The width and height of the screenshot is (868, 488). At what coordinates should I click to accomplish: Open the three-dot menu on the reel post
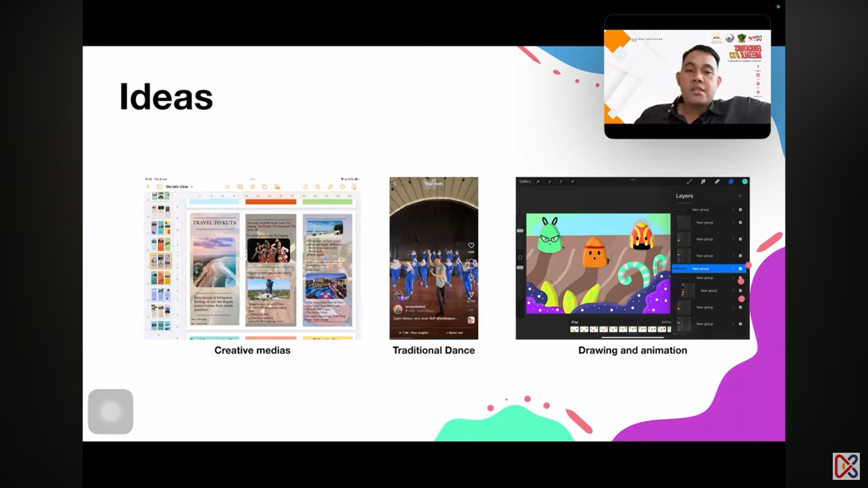[471, 310]
